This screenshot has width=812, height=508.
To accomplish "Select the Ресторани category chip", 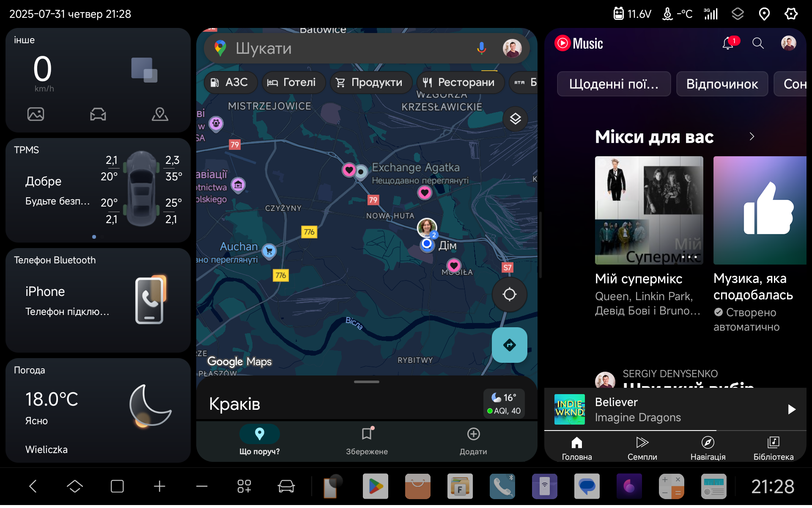I will click(460, 82).
